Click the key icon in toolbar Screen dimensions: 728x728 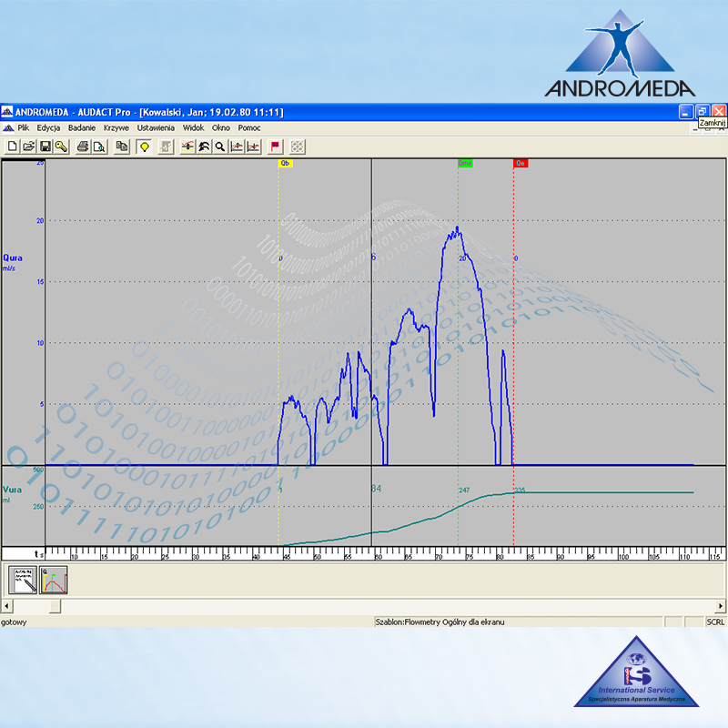pos(61,146)
